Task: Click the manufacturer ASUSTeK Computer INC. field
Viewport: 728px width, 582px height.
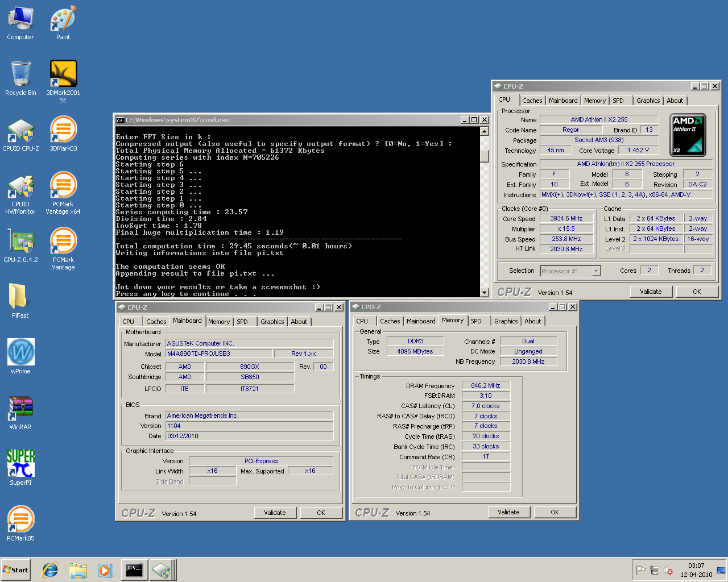Action: (x=249, y=343)
